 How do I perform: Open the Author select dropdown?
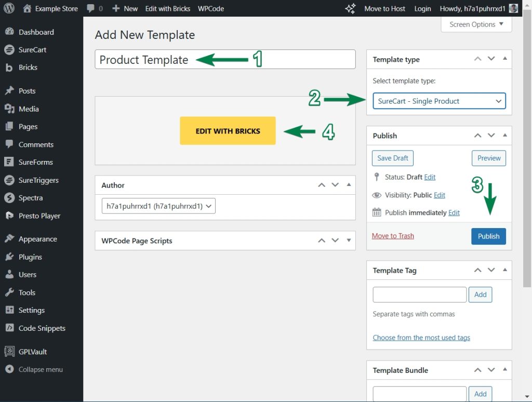(x=158, y=206)
